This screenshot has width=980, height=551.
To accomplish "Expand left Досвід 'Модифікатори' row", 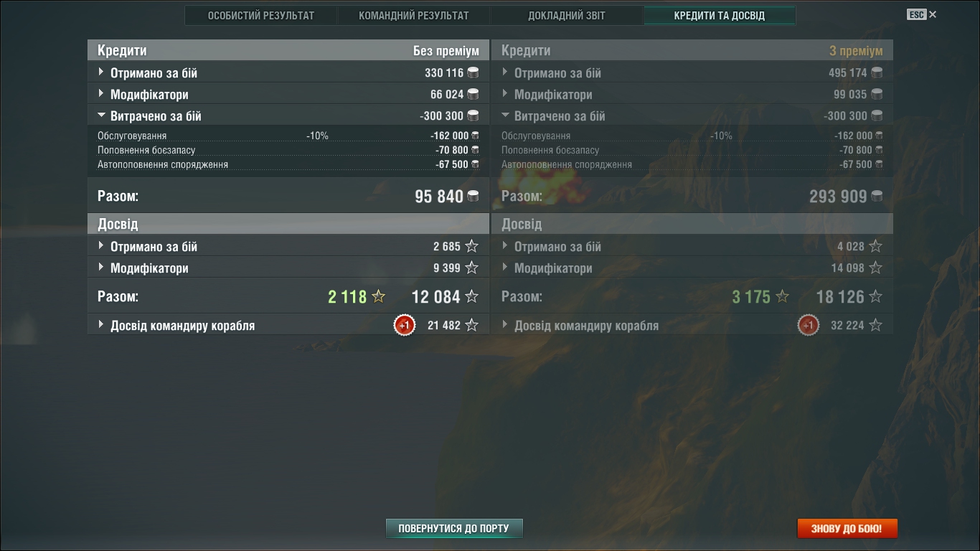I will click(x=288, y=268).
